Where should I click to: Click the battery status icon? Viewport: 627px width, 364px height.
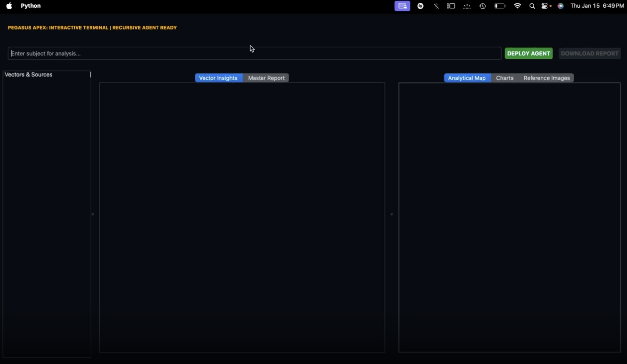(x=500, y=6)
